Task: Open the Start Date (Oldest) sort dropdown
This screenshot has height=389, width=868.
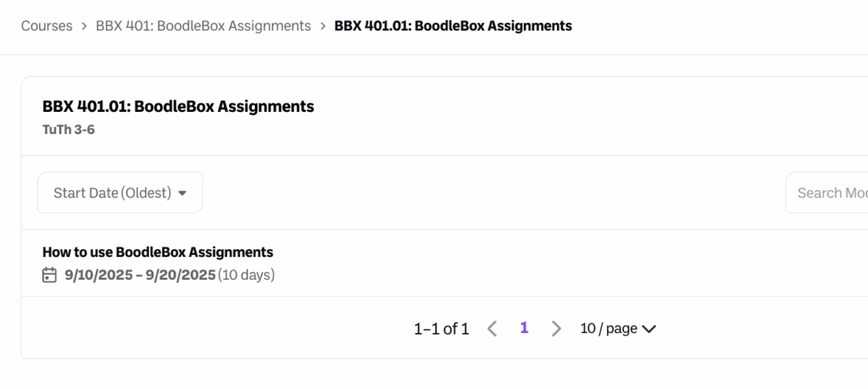Action: tap(120, 193)
